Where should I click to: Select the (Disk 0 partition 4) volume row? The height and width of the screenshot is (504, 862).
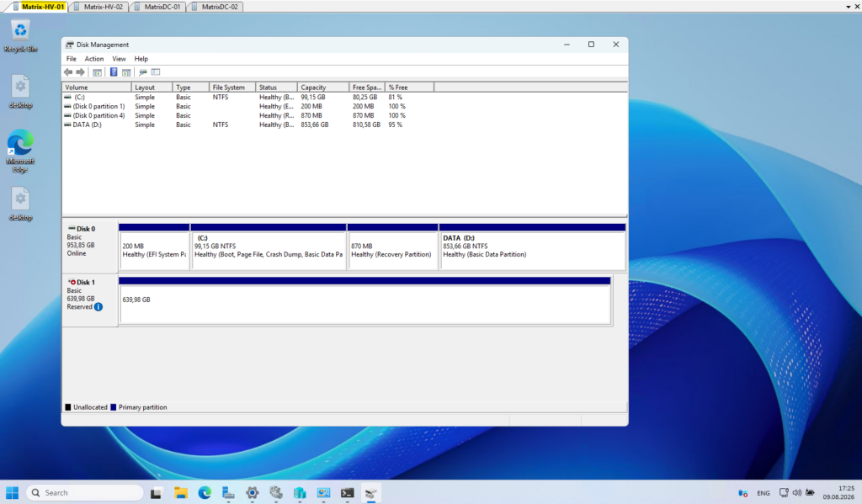pyautogui.click(x=247, y=115)
